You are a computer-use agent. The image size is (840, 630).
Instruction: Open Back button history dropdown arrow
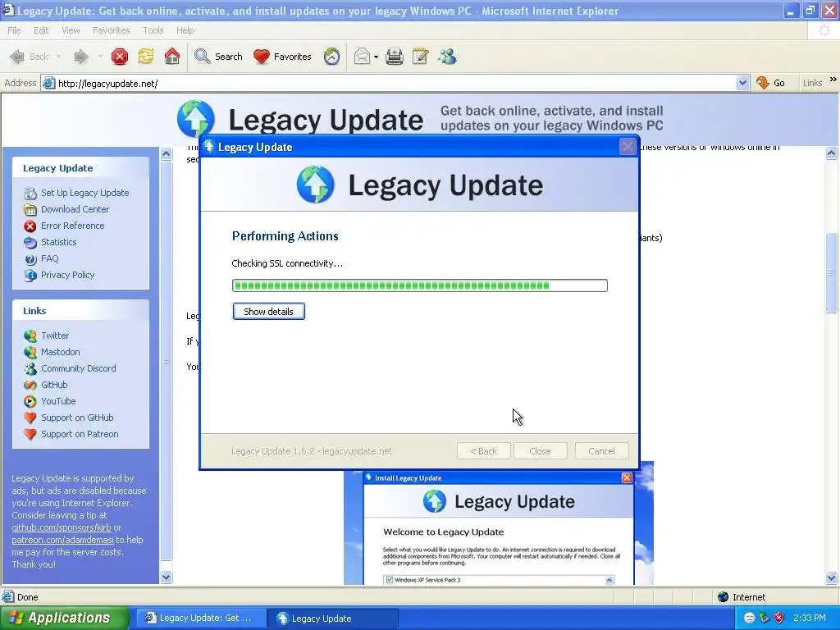click(58, 57)
